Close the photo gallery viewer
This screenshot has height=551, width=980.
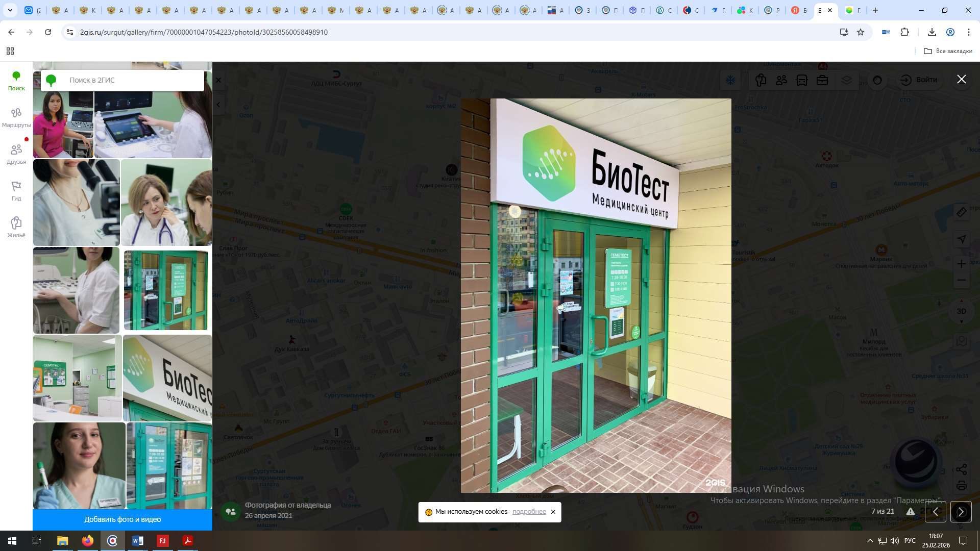click(961, 79)
